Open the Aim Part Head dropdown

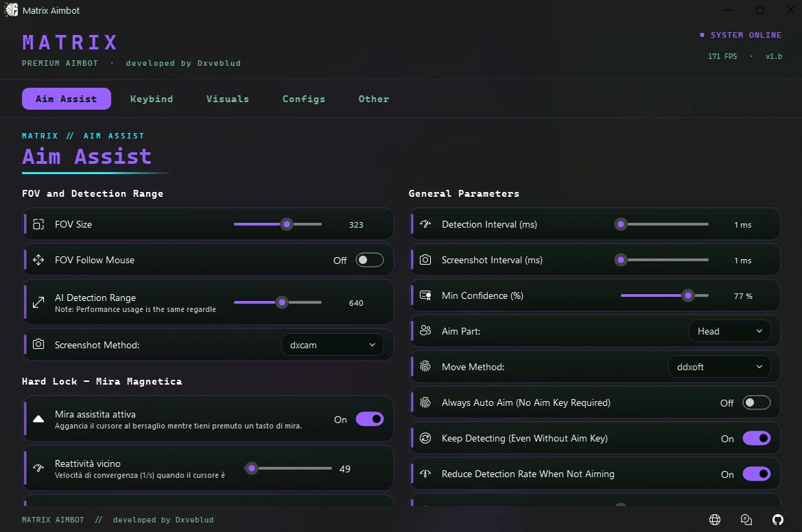pos(730,331)
